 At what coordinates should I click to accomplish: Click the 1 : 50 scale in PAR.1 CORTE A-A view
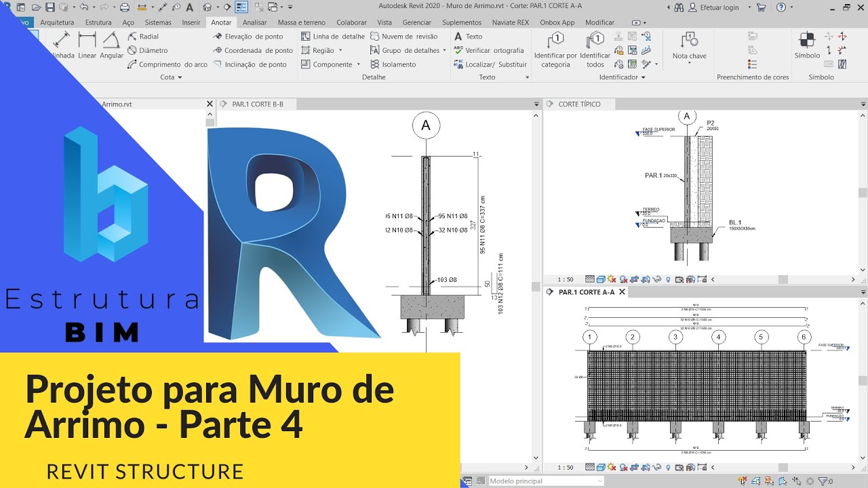point(566,468)
